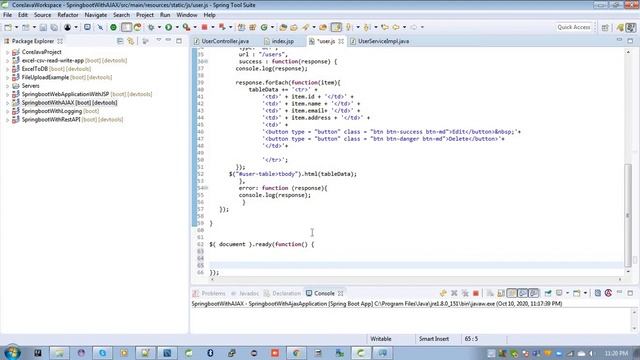640x360 pixels.
Task: Click the Debug bug toolbar icon
Action: click(151, 27)
